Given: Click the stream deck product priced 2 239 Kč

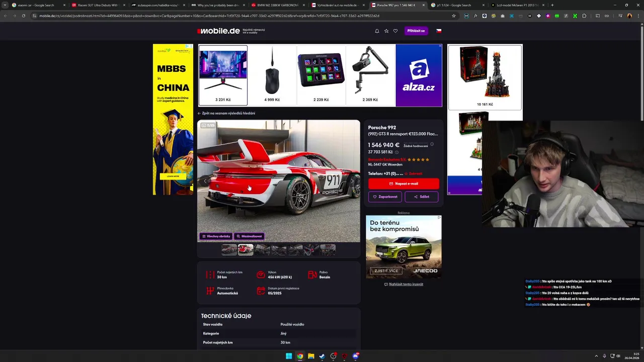Looking at the screenshot, I should 321,75.
